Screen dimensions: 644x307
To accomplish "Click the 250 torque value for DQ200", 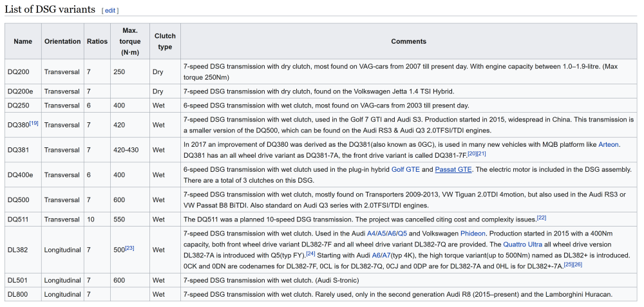I will (x=119, y=72).
